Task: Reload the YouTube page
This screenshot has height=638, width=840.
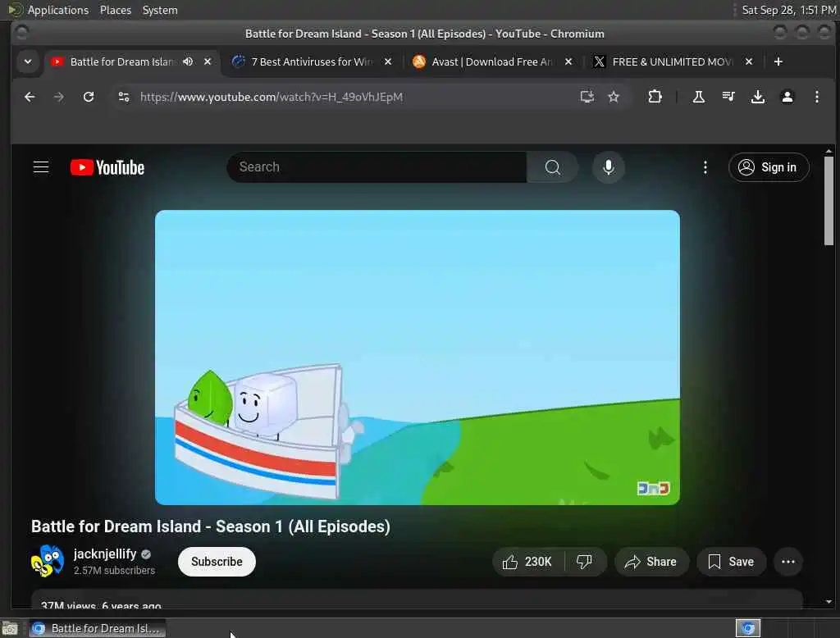Action: point(89,97)
